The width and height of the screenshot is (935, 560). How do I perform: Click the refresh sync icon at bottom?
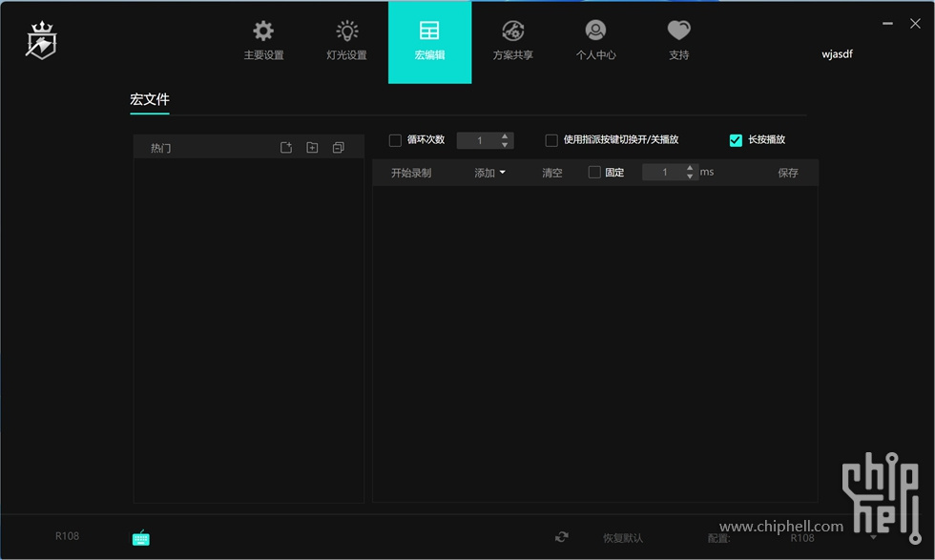(562, 537)
